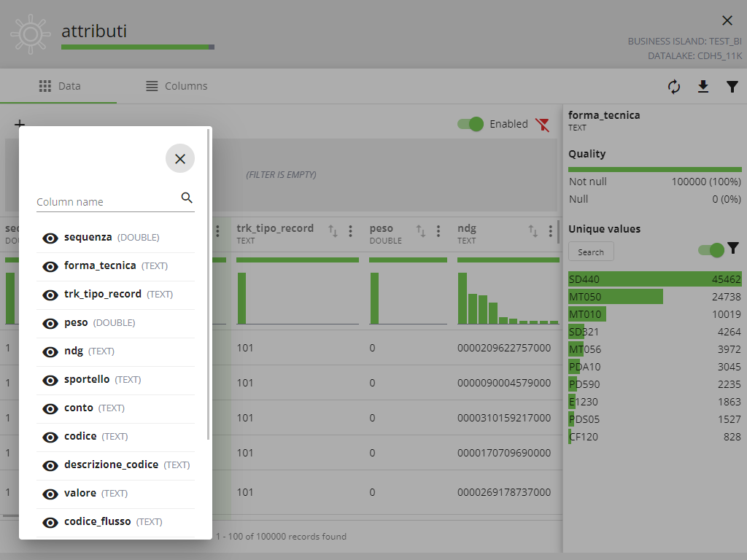Open trk_tipo_record column options menu
The height and width of the screenshot is (560, 747).
(350, 231)
